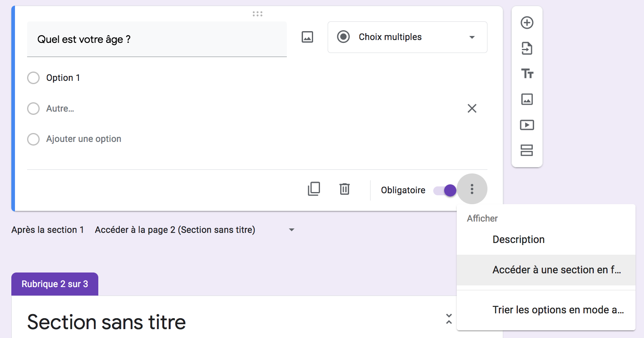Screen dimensions: 644x338
Task: Click the drag handle dots atop the card
Action: click(x=258, y=14)
